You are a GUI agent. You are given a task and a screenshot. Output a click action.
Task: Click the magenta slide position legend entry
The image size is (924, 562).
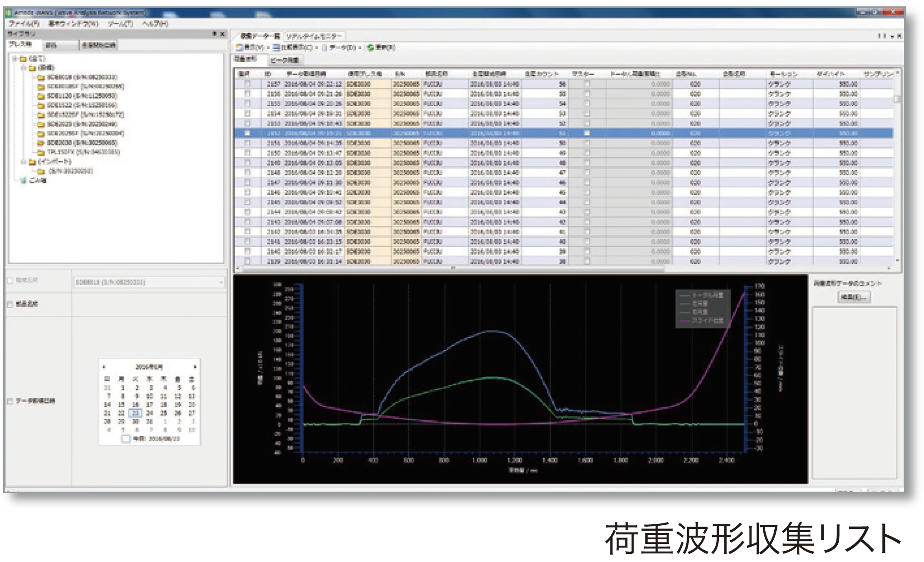701,321
